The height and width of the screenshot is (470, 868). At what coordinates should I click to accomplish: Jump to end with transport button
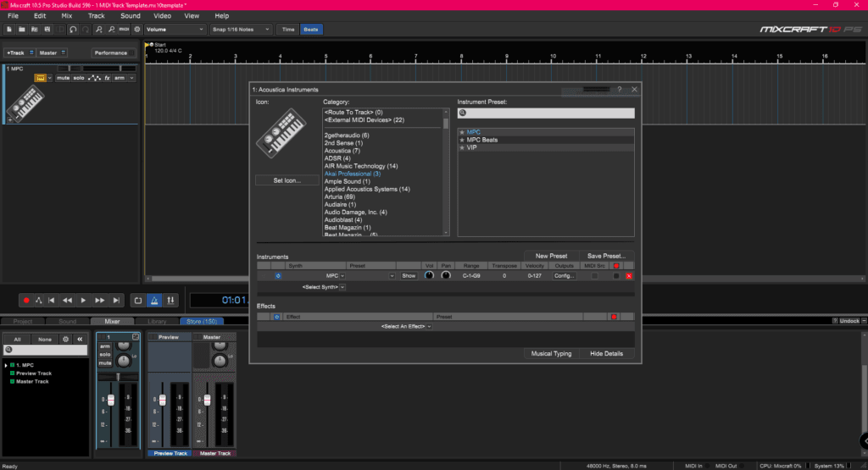tap(115, 301)
